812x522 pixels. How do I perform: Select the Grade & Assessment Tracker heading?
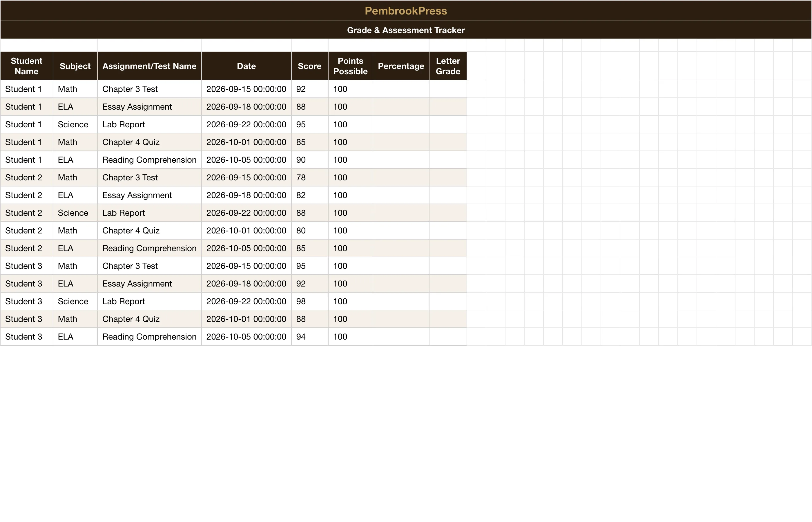[406, 30]
